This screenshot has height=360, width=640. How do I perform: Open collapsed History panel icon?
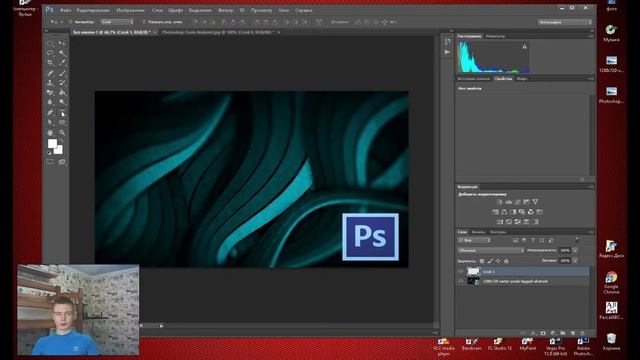(x=447, y=42)
